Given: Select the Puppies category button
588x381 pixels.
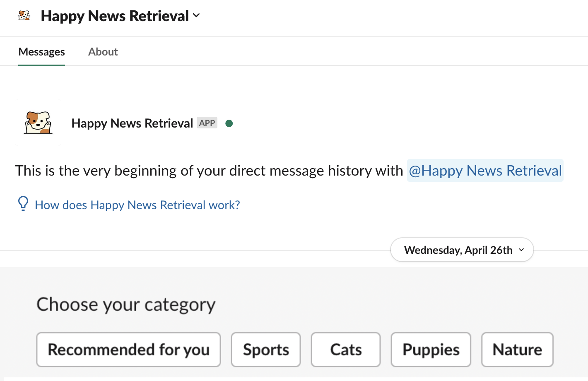Looking at the screenshot, I should click(x=431, y=350).
